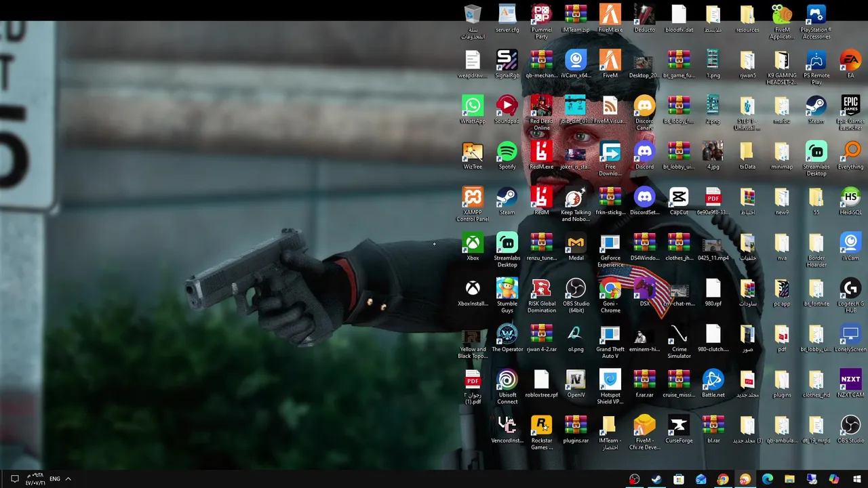The image size is (868, 488).
Task: Open Spotify from the desktop
Action: (507, 155)
